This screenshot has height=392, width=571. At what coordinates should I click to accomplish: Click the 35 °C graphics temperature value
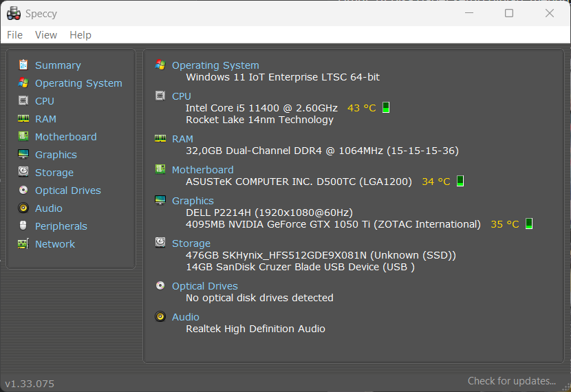(505, 224)
